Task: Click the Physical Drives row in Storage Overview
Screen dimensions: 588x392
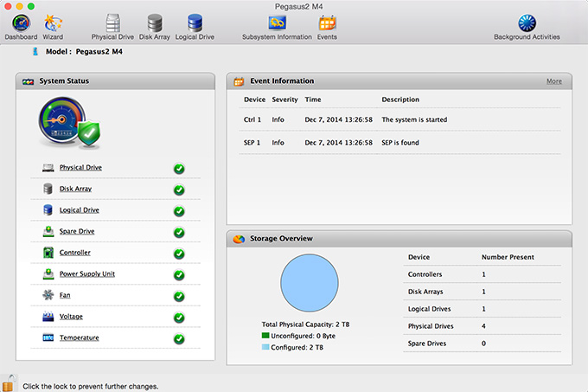Action: (x=483, y=326)
